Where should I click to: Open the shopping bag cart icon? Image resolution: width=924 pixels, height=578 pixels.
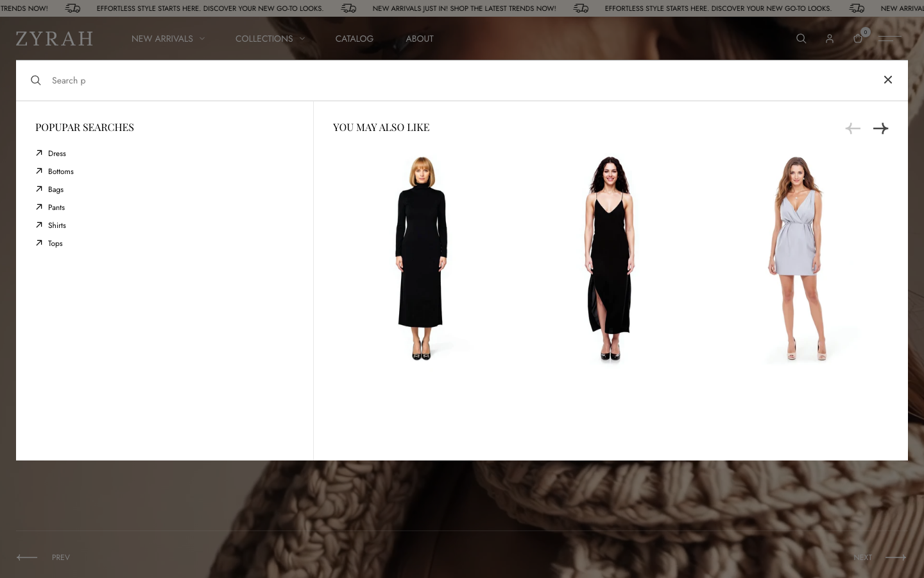point(858,39)
